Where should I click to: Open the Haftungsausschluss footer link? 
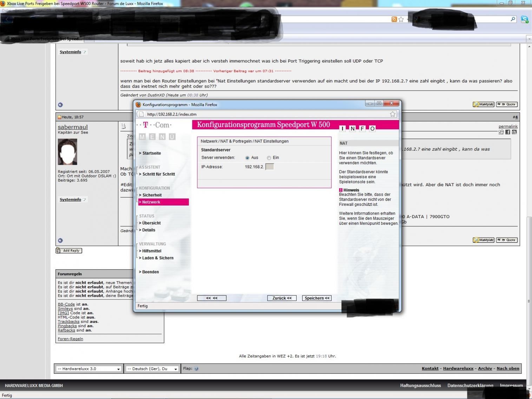pos(420,386)
